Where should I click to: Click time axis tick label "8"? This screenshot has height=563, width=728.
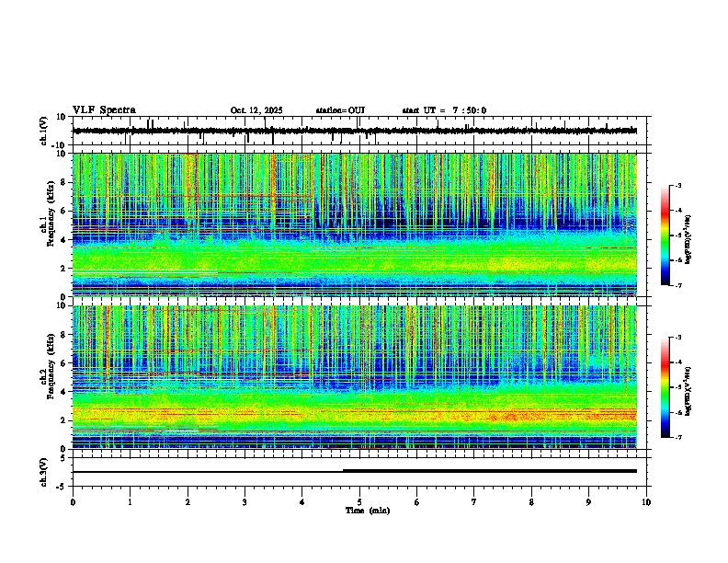[531, 502]
